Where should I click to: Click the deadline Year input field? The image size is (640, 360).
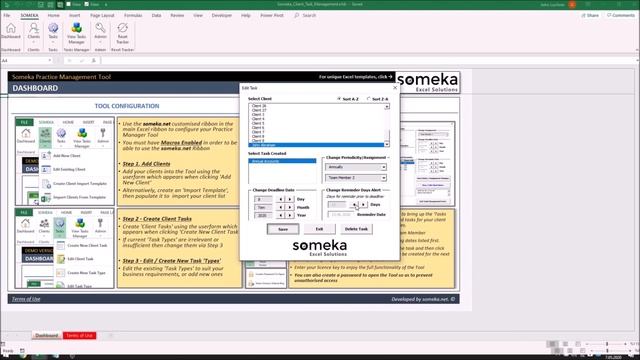(x=262, y=215)
